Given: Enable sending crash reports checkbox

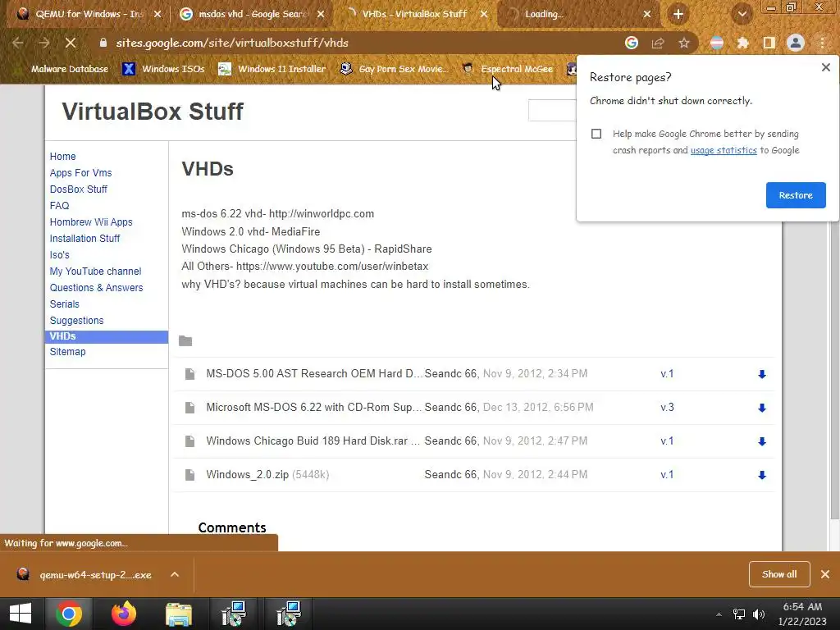Looking at the screenshot, I should coord(596,134).
